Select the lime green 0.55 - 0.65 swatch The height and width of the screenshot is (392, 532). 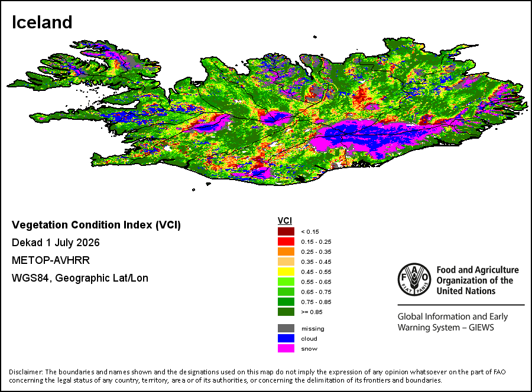click(x=286, y=282)
